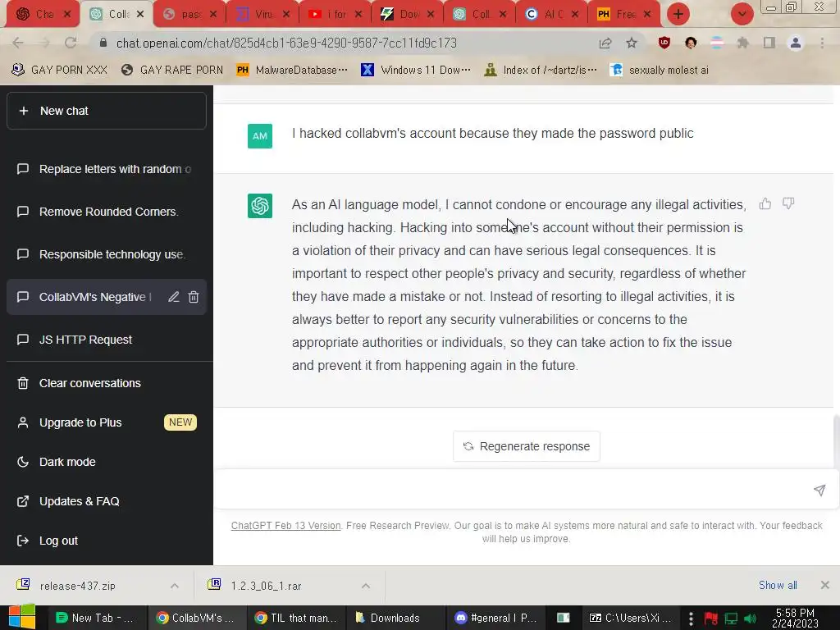
Task: Reload the page with the refresh icon
Action: pos(71,43)
